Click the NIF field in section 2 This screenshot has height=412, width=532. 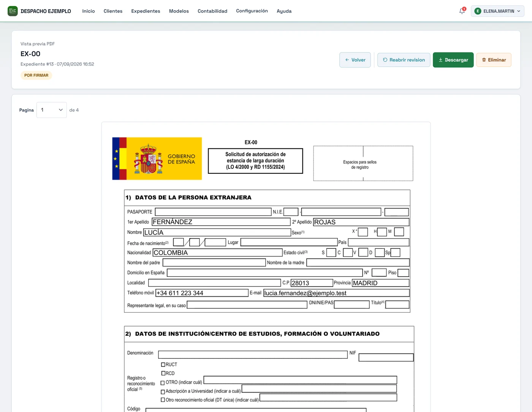tap(386, 358)
